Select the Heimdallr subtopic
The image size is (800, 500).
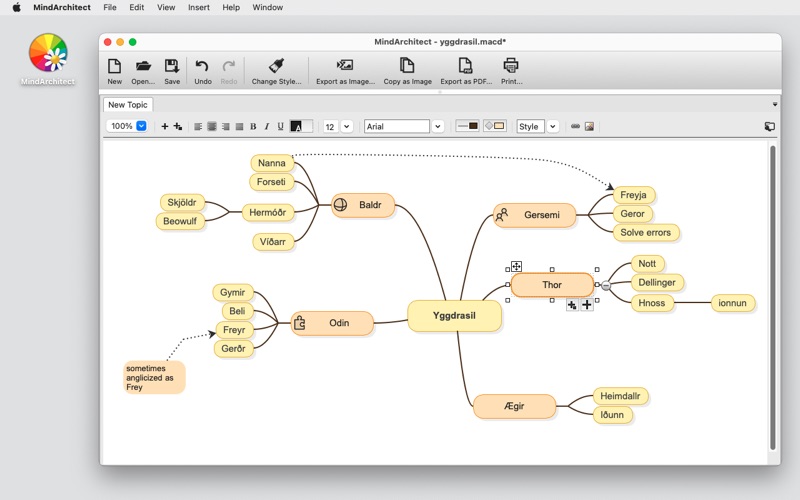[620, 396]
